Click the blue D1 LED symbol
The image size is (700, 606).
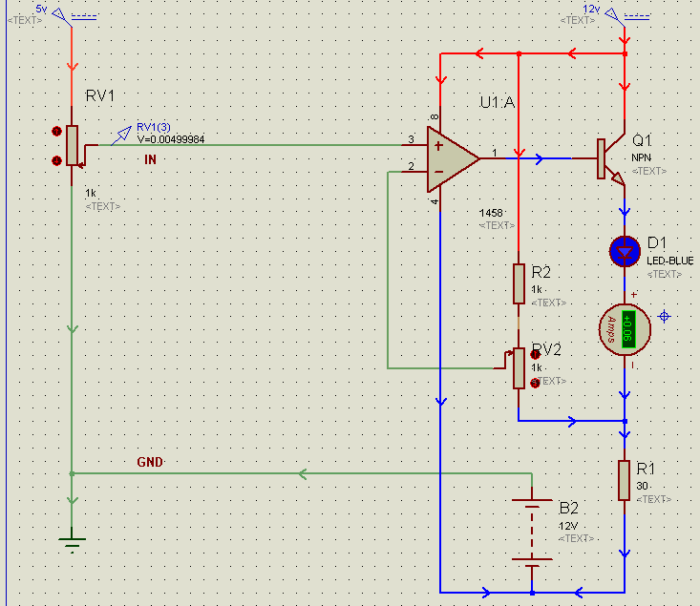click(626, 252)
